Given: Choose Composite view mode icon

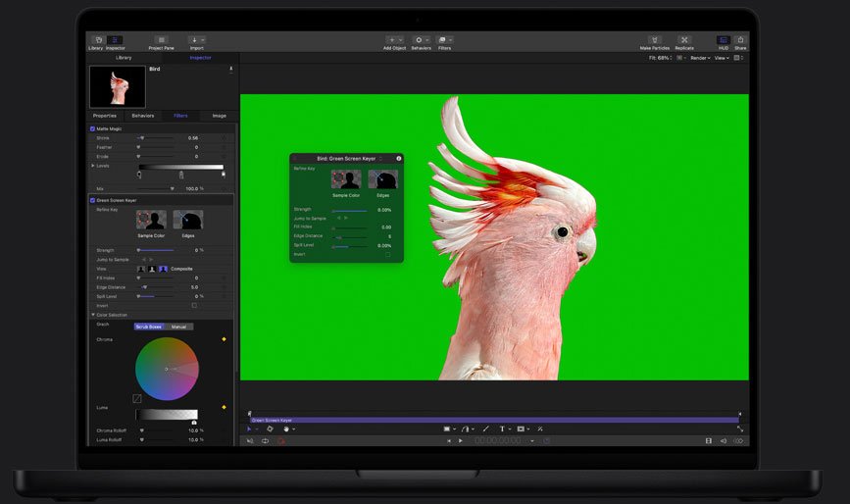Looking at the screenshot, I should click(x=163, y=269).
